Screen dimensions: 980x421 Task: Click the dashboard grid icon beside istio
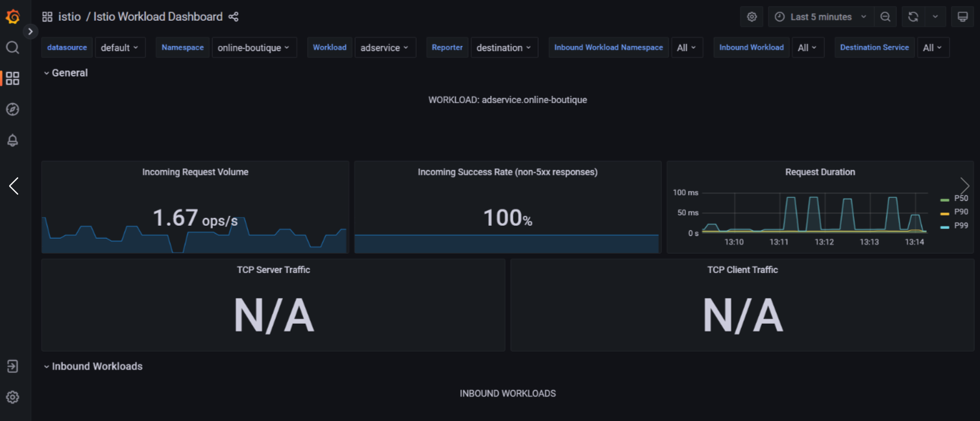(x=47, y=17)
